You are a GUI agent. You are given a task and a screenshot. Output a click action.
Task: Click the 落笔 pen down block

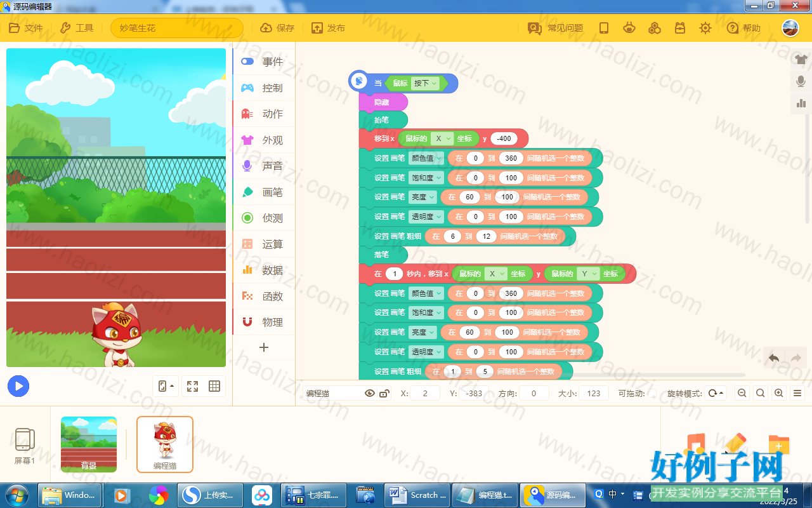(383, 255)
